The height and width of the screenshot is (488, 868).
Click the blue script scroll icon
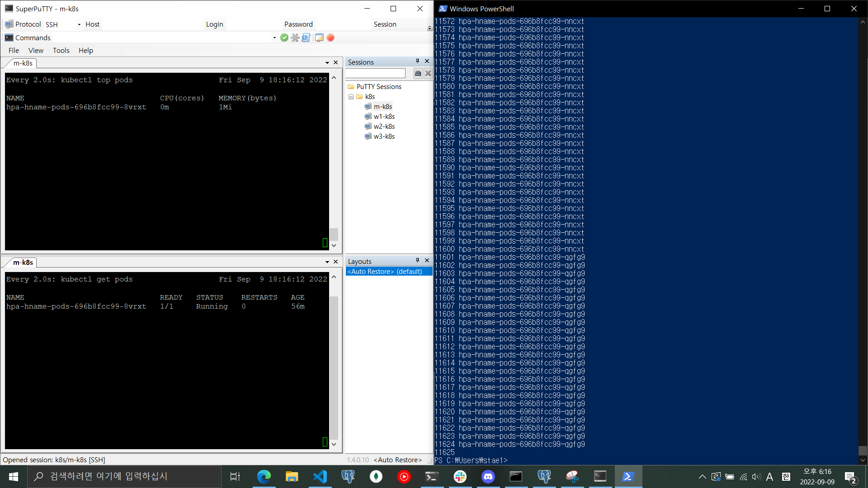(x=306, y=38)
